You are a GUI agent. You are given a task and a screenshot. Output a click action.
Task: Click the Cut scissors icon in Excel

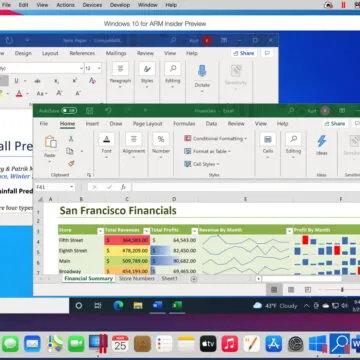click(71, 139)
